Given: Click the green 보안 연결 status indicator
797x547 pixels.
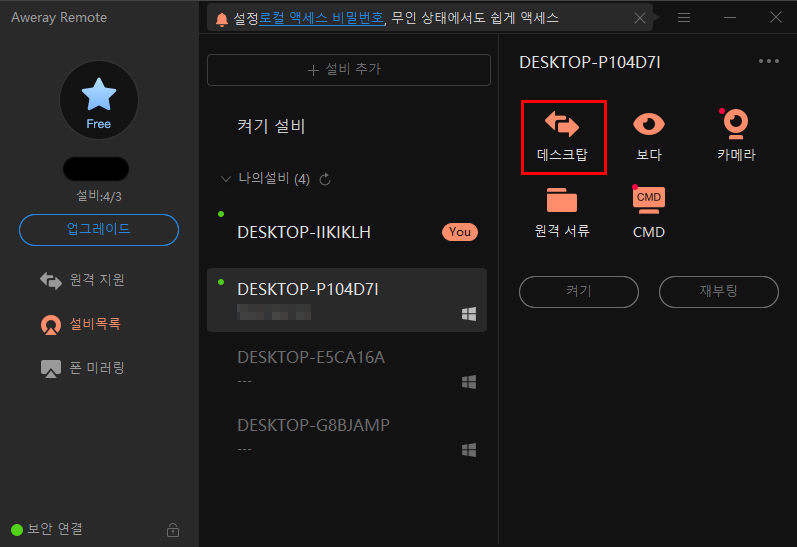Looking at the screenshot, I should click(x=17, y=530).
